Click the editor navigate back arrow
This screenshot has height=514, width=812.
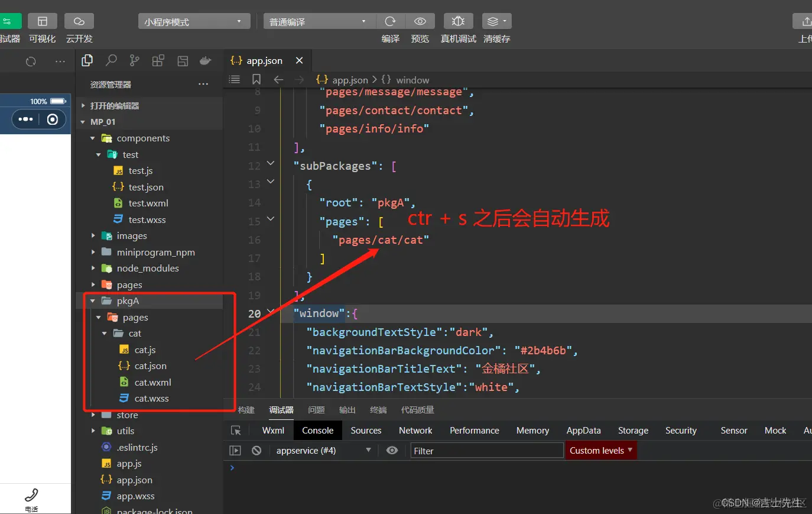(x=278, y=79)
